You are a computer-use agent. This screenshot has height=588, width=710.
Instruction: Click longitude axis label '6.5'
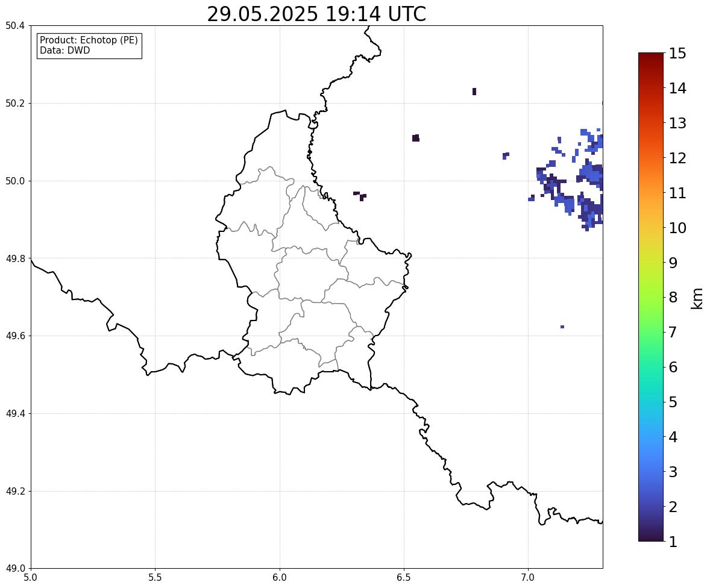tap(404, 578)
